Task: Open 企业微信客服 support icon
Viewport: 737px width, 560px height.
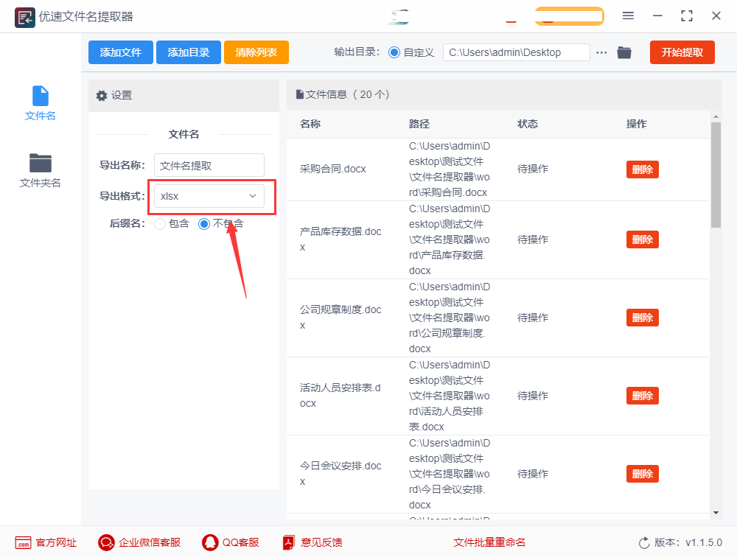Action: (x=106, y=542)
